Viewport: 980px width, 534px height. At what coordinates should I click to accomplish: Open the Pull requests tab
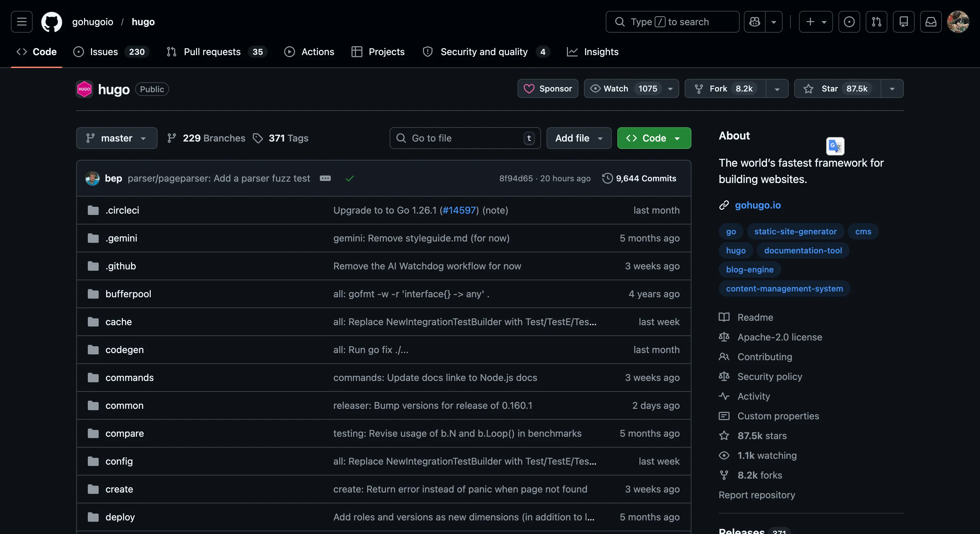pos(217,52)
